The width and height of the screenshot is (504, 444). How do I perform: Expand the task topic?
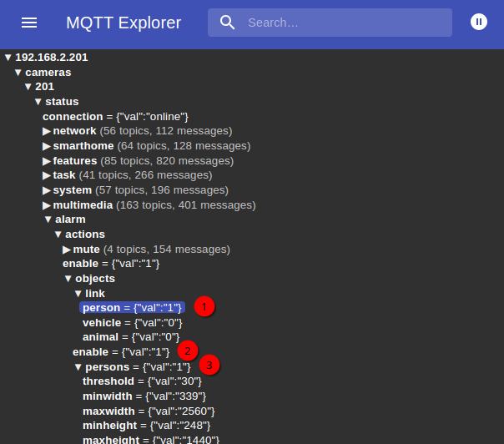(47, 175)
